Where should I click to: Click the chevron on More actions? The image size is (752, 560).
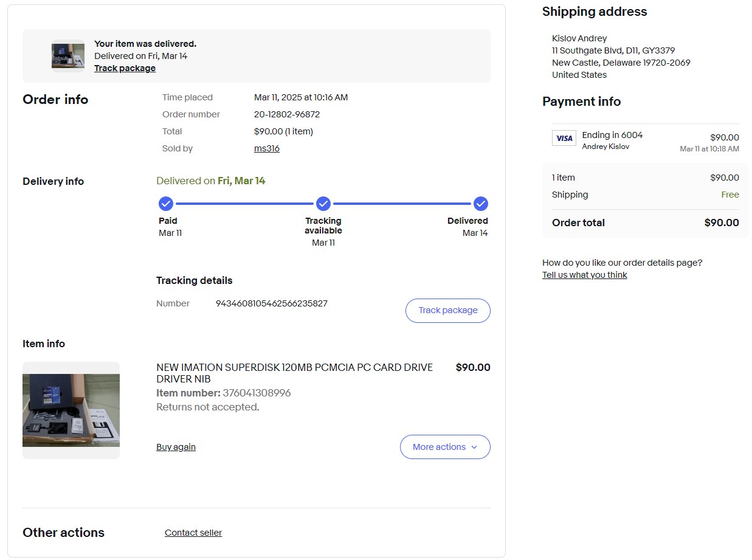(475, 447)
